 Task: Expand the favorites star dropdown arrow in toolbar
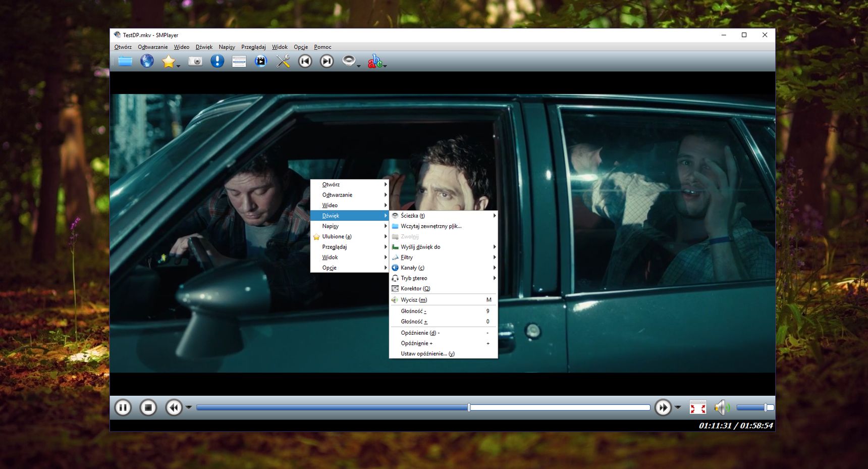(178, 66)
